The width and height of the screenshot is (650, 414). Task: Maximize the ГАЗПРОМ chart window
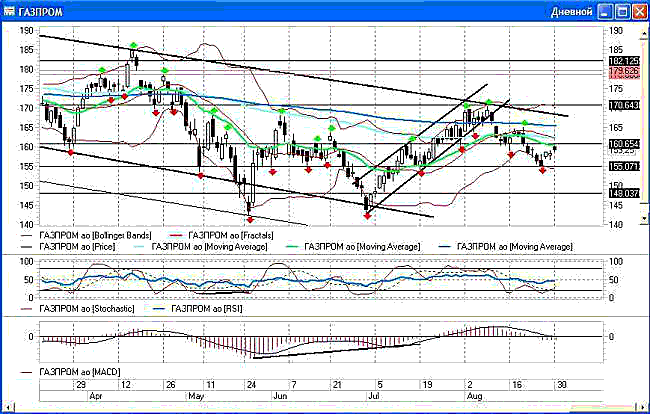622,12
